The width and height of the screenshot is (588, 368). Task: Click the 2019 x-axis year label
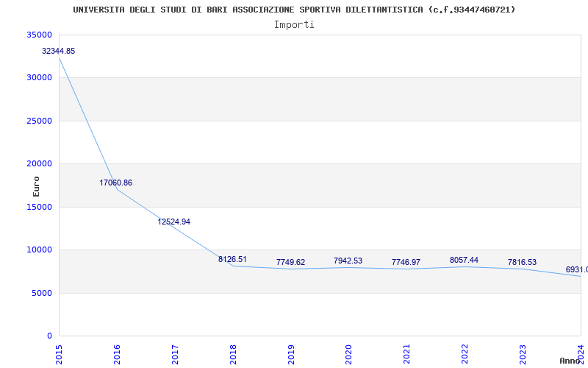point(291,355)
